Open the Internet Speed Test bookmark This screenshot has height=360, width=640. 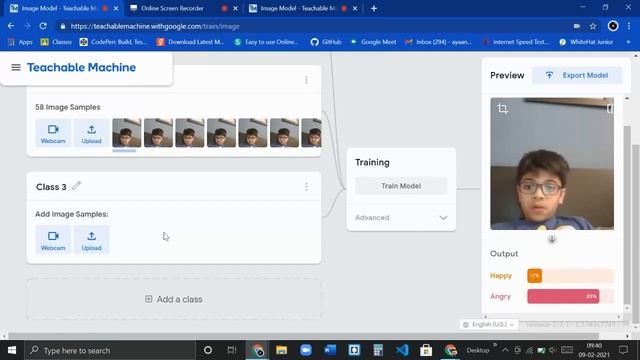[516, 42]
